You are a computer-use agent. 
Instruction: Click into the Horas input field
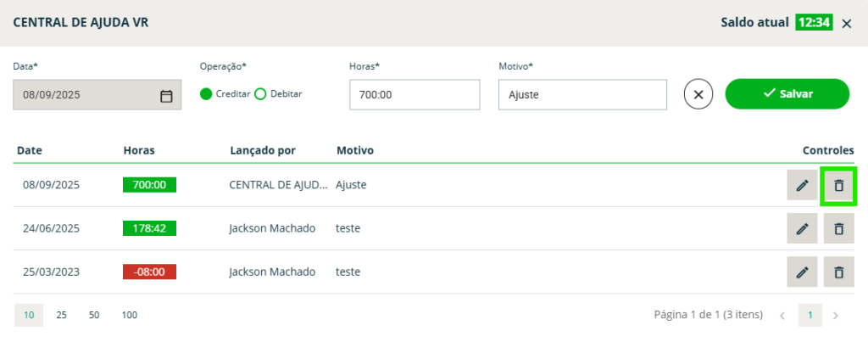(415, 95)
